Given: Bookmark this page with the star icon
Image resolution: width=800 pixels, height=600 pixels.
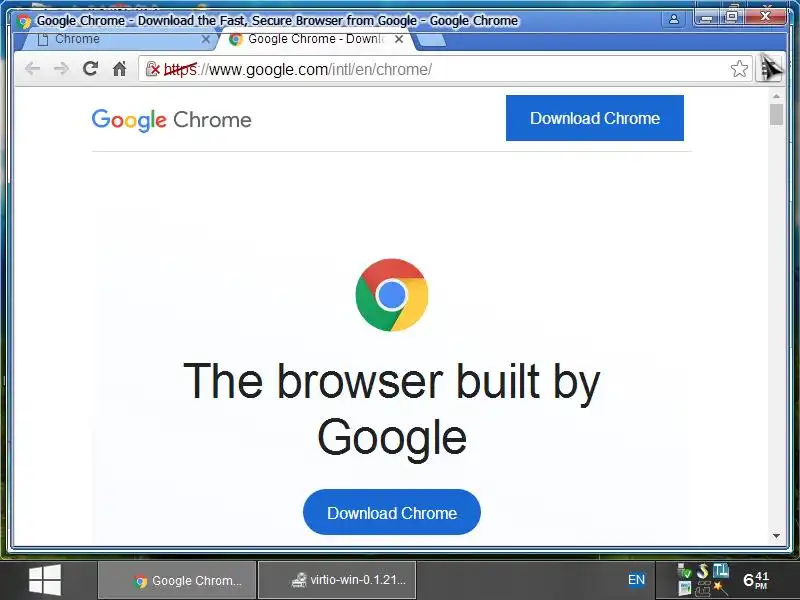Looking at the screenshot, I should 739,68.
